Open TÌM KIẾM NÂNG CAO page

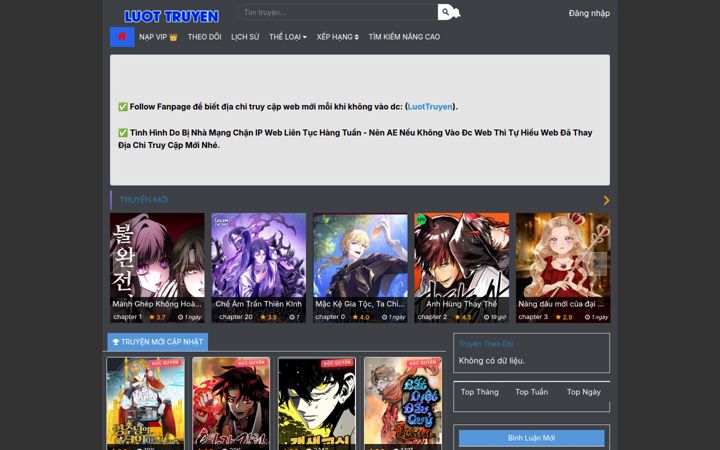(x=404, y=37)
